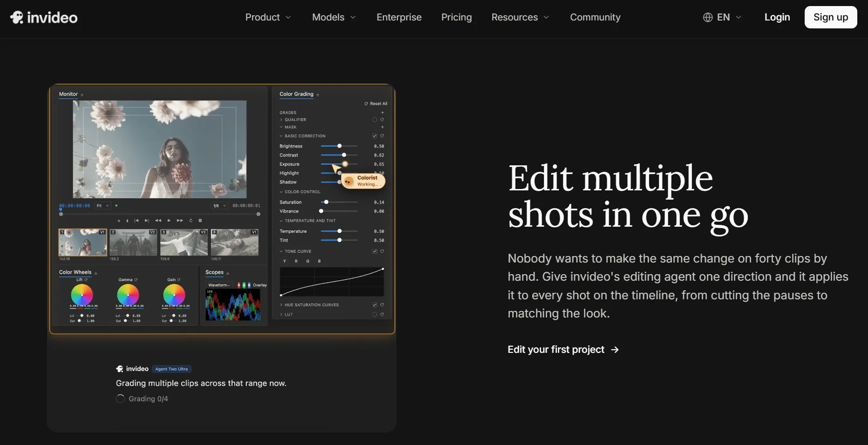Click the Saturation slider handle
Viewport: 868px width, 445px height.
[x=326, y=202]
